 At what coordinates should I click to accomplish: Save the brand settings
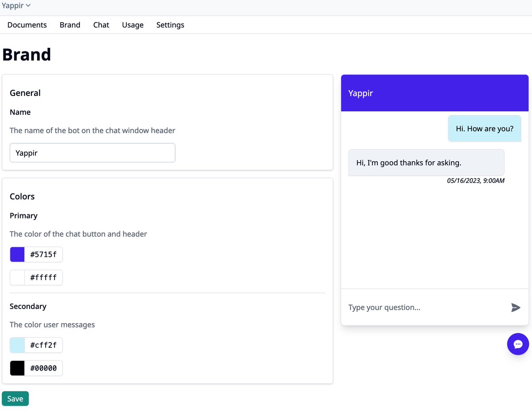tap(15, 399)
